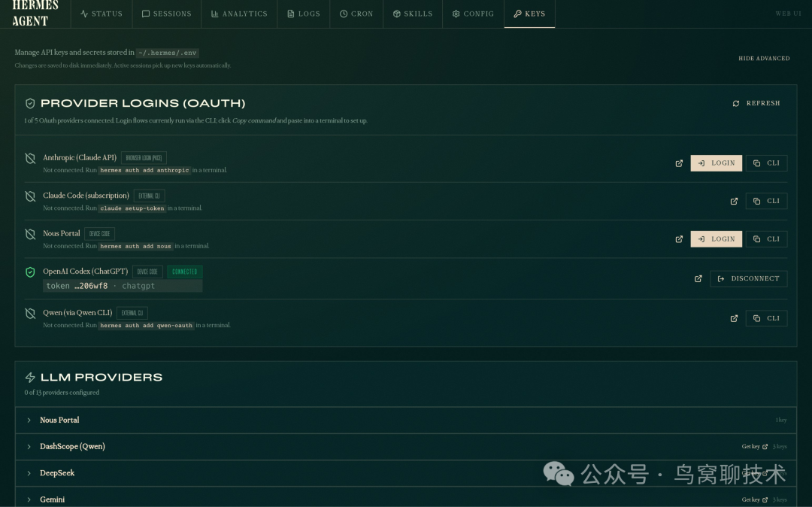Expand the Nous Portal provider section

click(30, 420)
